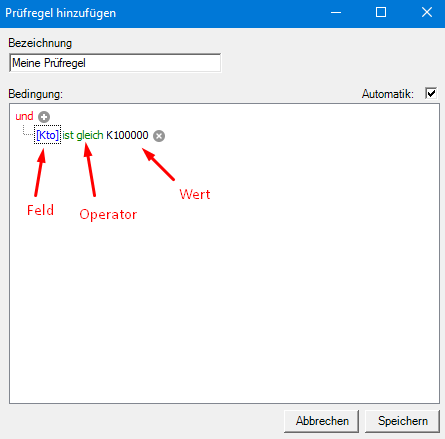Close the Prüfregel hinzufügen dialog
Screen dimensions: 445x439
pos(427,13)
